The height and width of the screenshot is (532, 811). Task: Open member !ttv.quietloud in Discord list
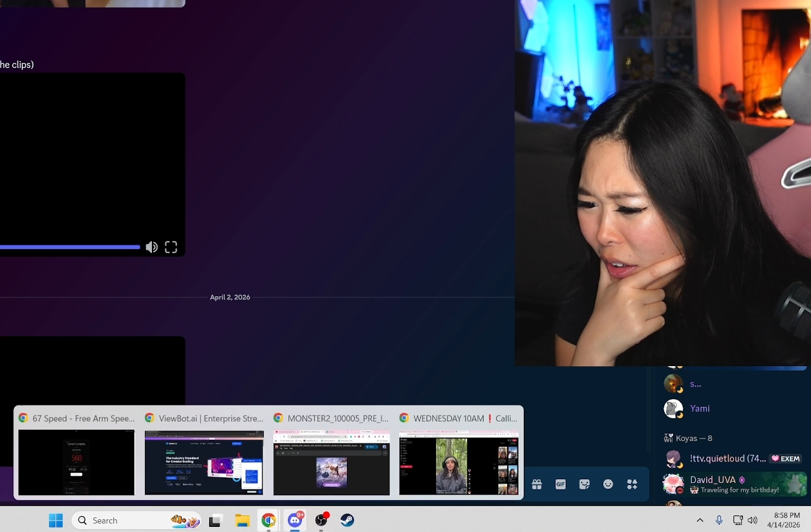(735, 458)
